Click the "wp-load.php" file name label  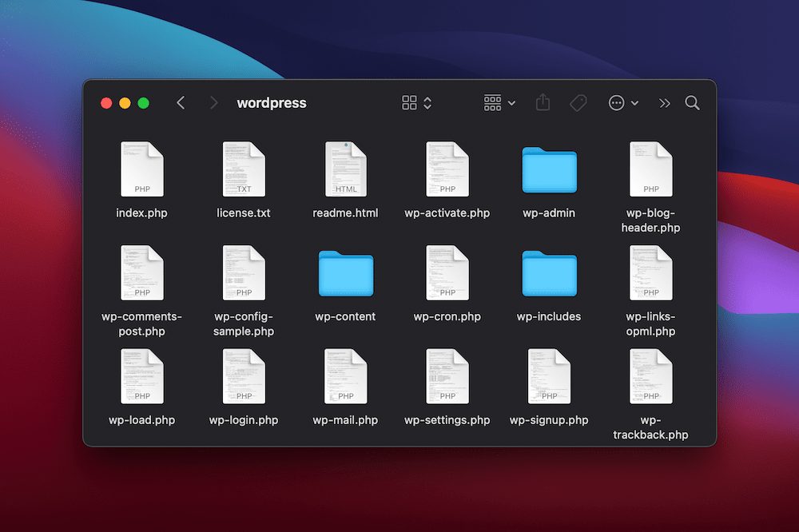[x=141, y=420]
